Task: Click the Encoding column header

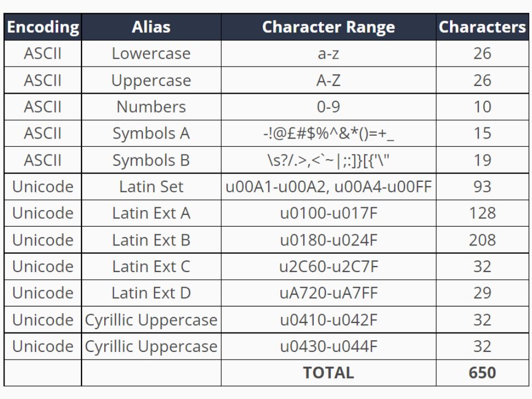Action: [43, 27]
